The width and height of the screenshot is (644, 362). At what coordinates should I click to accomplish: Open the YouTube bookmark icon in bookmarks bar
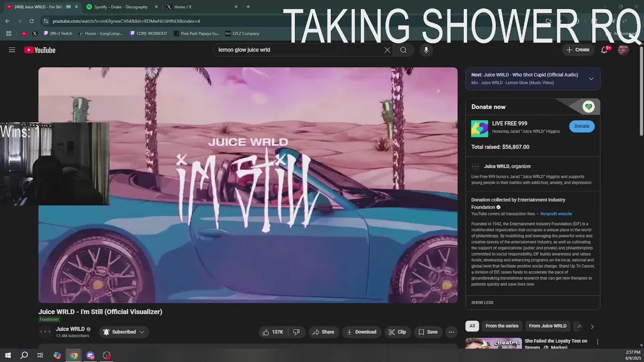pos(24,34)
